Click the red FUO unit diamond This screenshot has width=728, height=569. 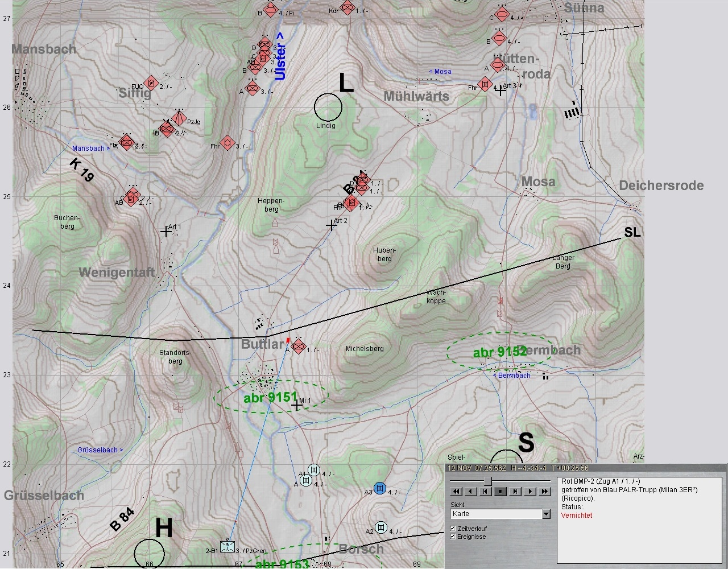(151, 83)
